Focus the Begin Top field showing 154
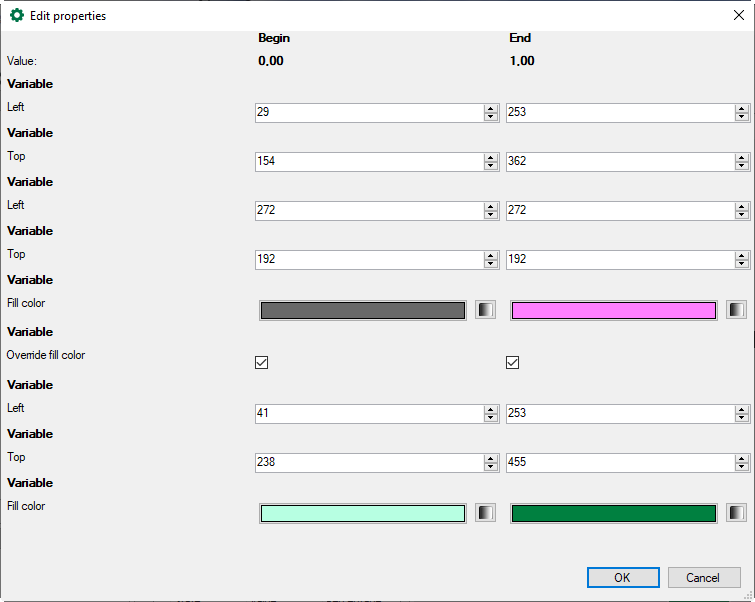Screen dimensions: 755x602 pos(368,162)
